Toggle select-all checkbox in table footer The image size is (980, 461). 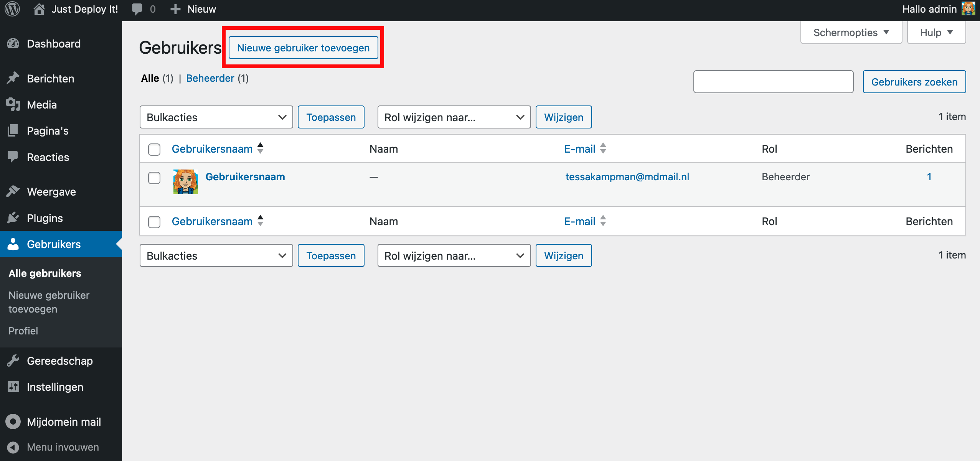pos(154,222)
